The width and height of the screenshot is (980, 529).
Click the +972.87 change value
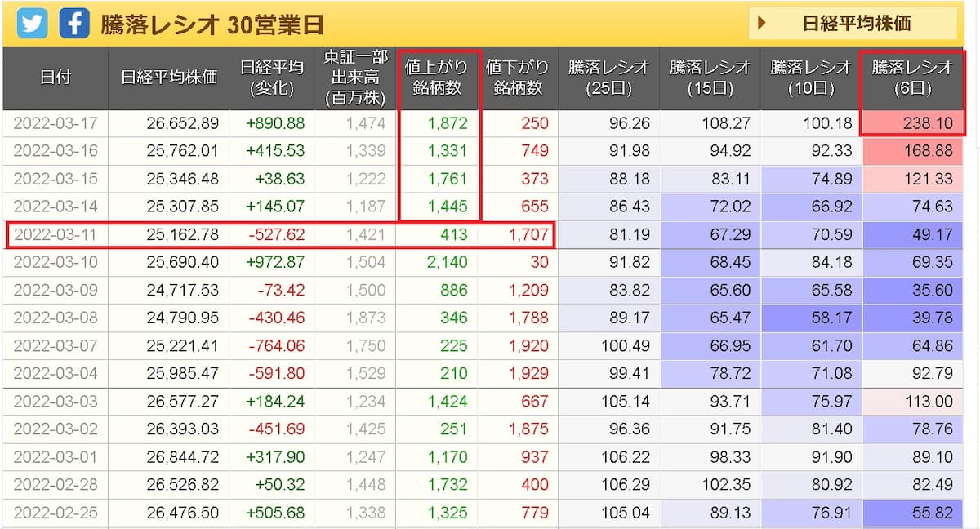click(277, 263)
